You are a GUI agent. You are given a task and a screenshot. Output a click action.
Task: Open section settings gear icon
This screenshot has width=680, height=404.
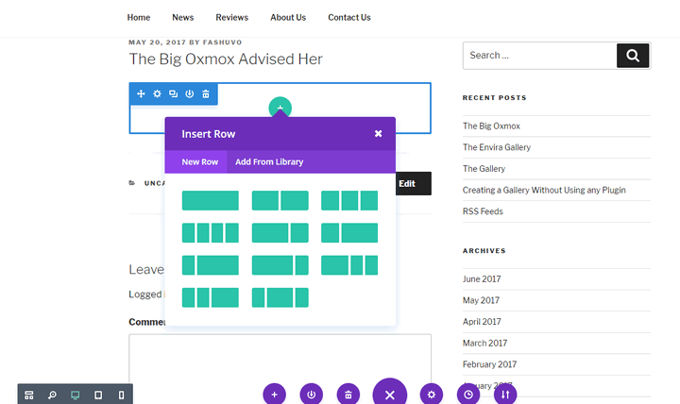(x=157, y=94)
